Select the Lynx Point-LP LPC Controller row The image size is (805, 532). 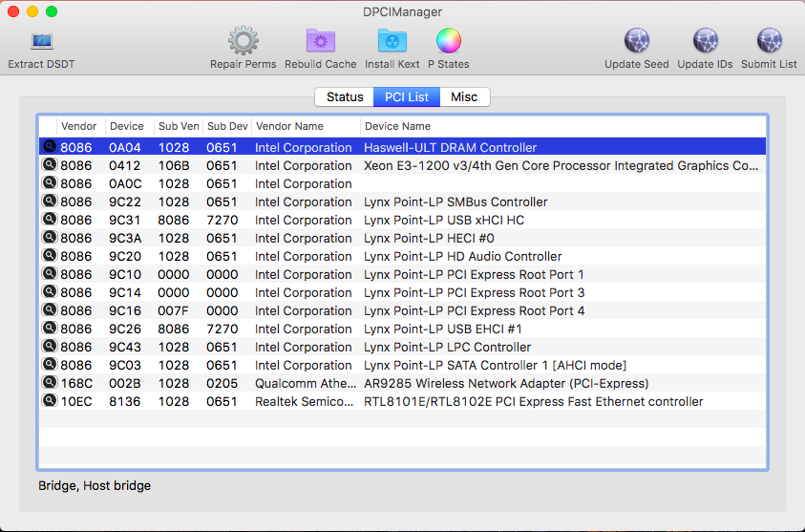(x=447, y=347)
